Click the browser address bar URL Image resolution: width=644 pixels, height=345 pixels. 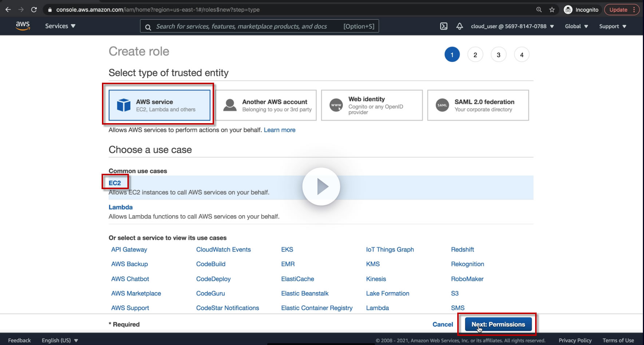tap(158, 10)
